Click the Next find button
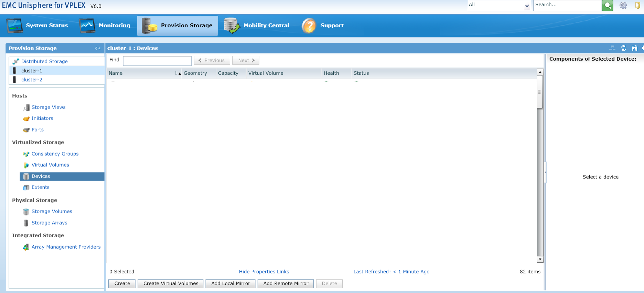 [246, 60]
